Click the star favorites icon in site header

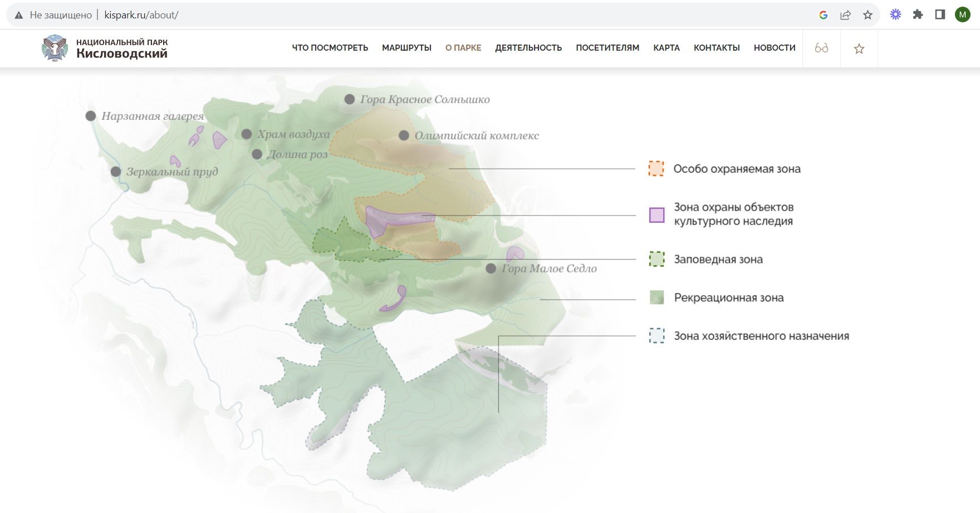click(x=859, y=49)
